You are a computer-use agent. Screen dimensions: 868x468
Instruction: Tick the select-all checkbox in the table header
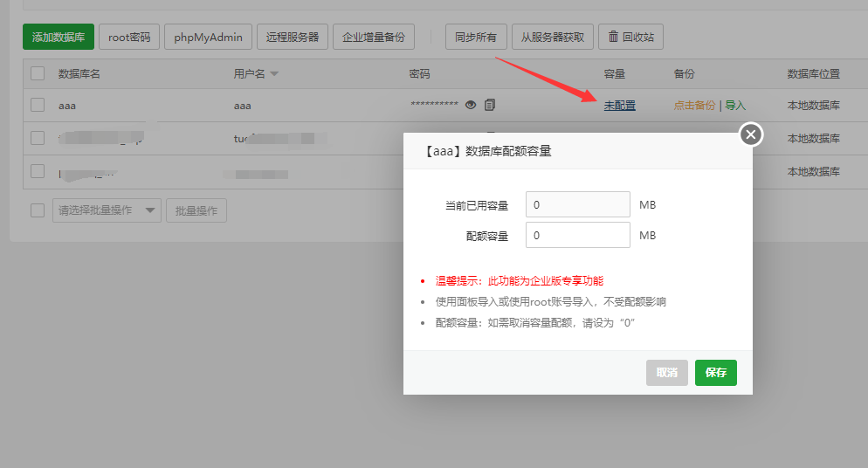pyautogui.click(x=38, y=73)
